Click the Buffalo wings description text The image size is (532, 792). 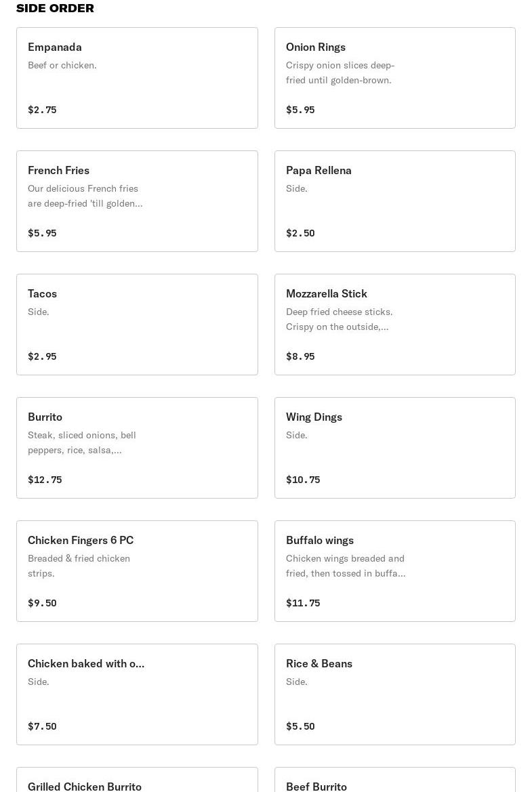click(x=346, y=566)
